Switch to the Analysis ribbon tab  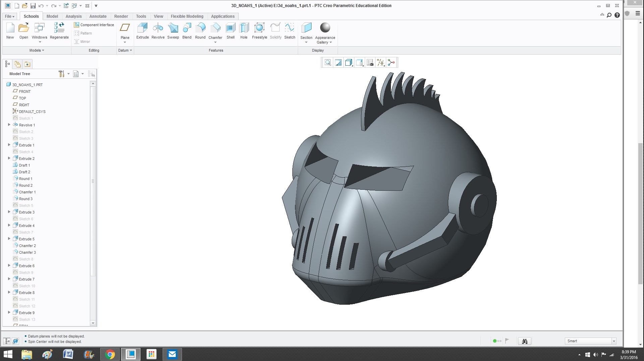73,16
